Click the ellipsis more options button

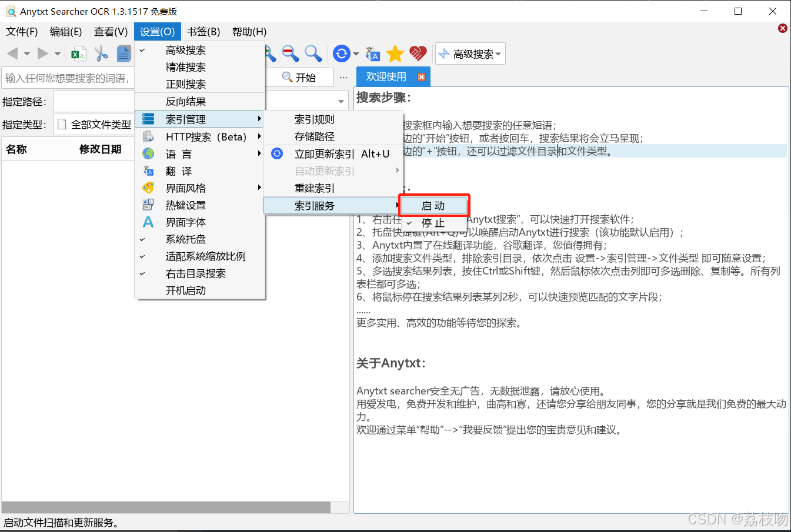tap(343, 78)
